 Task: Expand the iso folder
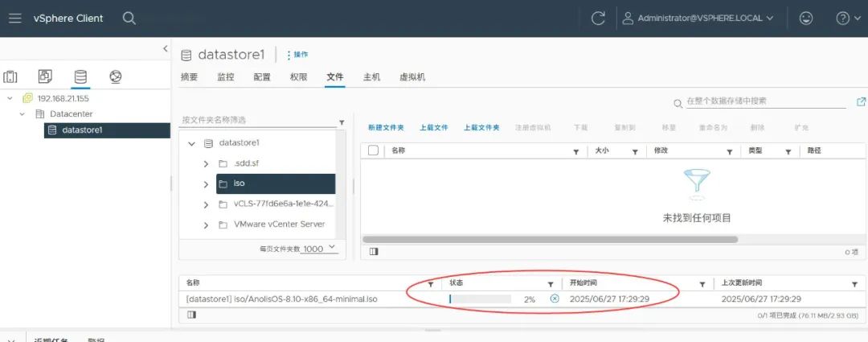point(206,184)
